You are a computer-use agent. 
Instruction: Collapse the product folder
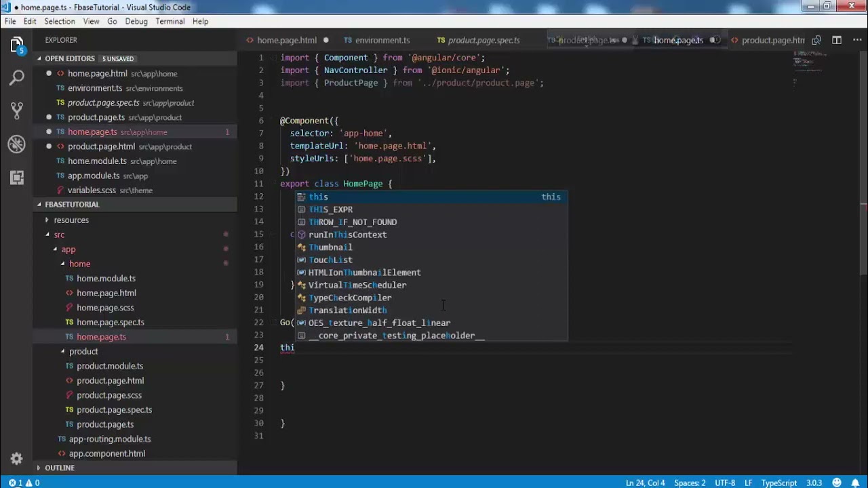pyautogui.click(x=135, y=351)
